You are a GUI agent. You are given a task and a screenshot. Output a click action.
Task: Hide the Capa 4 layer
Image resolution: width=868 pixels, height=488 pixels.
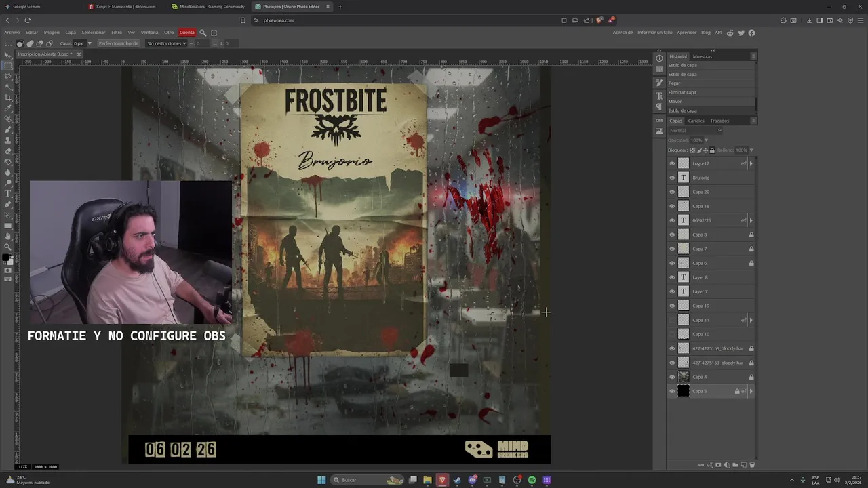[672, 377]
